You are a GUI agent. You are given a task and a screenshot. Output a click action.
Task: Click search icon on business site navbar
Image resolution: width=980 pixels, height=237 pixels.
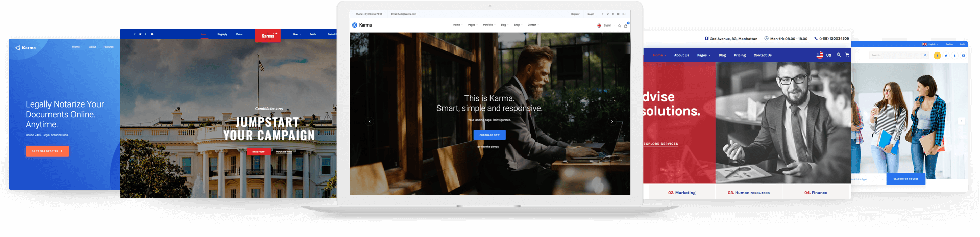(839, 55)
